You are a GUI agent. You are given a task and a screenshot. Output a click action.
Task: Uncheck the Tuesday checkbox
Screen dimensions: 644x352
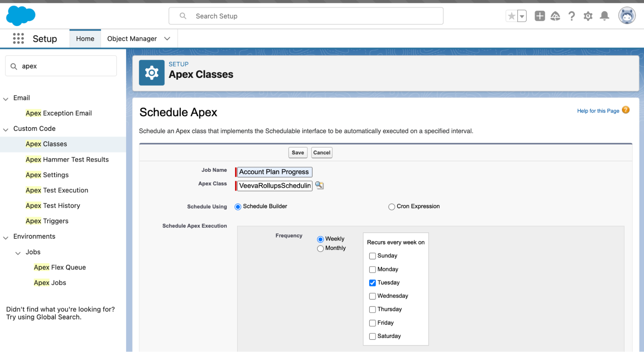[x=372, y=283]
